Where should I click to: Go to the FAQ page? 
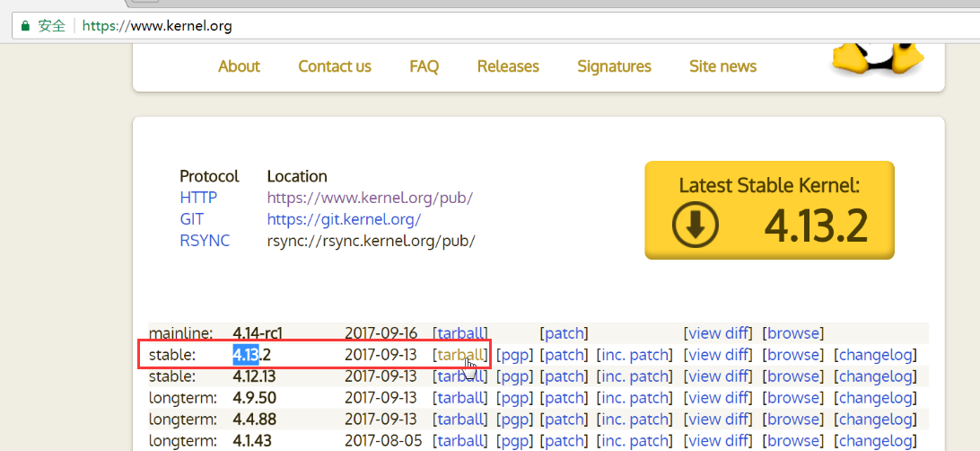coord(424,66)
